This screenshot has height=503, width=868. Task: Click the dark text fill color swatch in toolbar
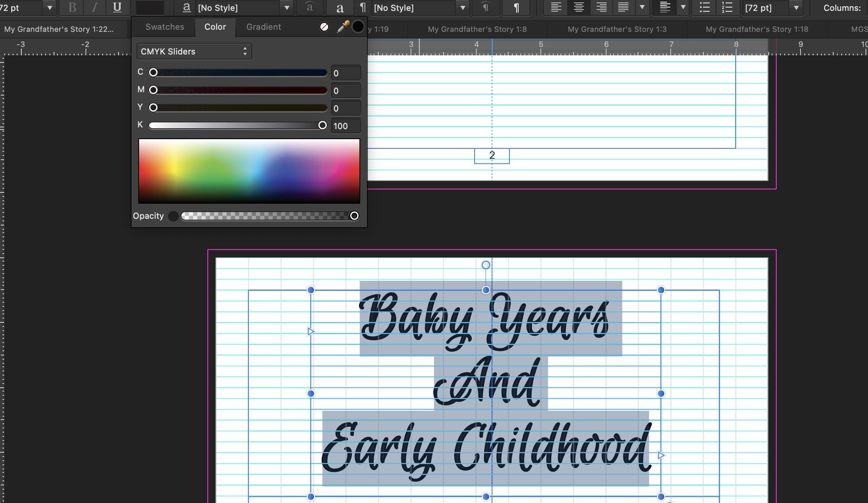[150, 8]
